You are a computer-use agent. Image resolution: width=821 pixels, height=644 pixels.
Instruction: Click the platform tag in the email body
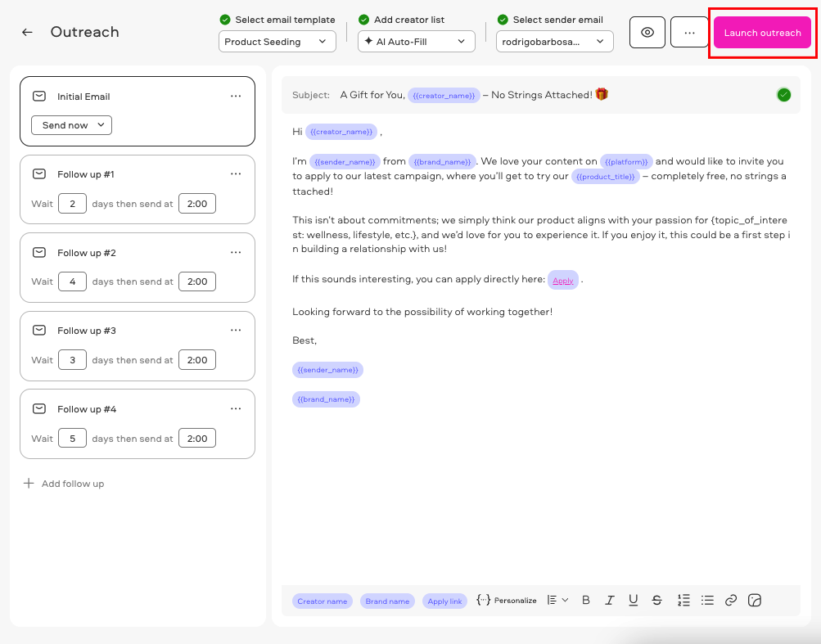(x=626, y=162)
